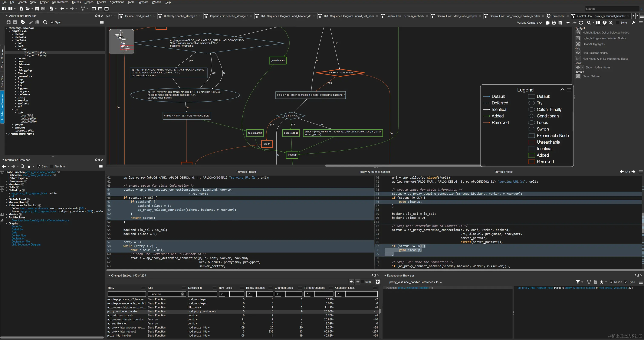Click the Hide Selected Nodes icon

578,53
